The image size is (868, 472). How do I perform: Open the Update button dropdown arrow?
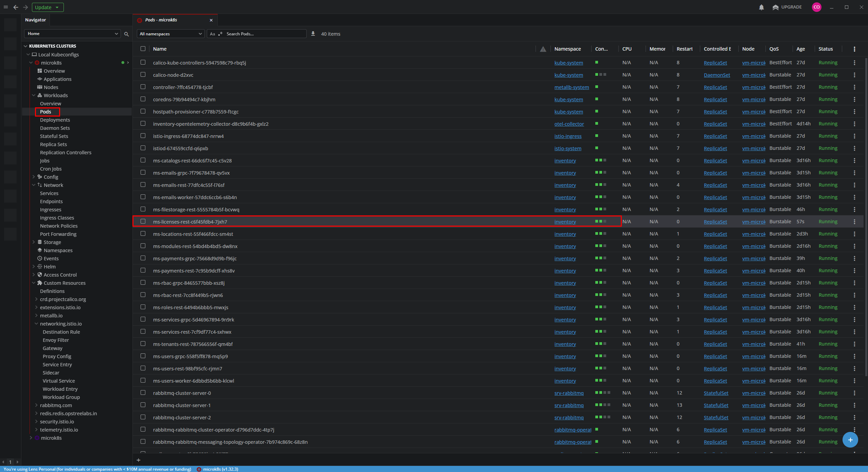[x=57, y=7]
